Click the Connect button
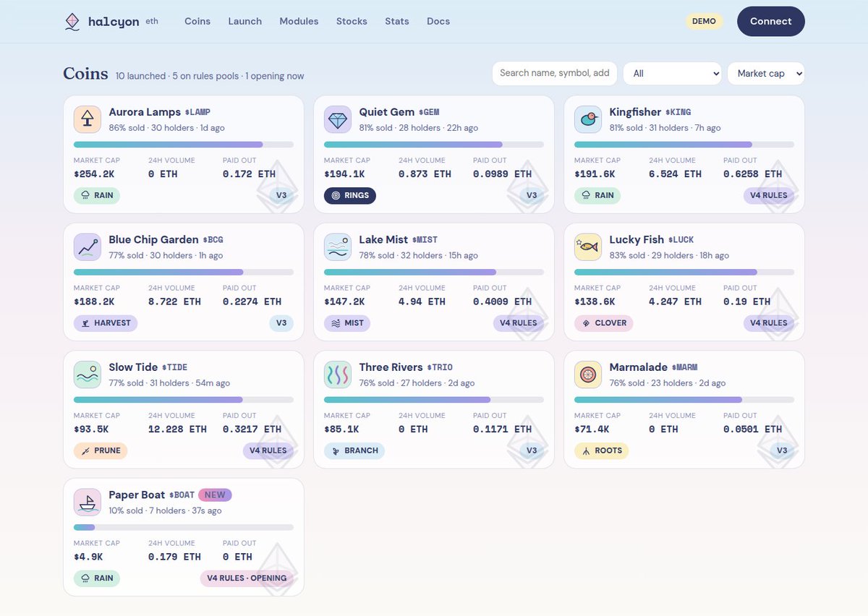 point(771,22)
